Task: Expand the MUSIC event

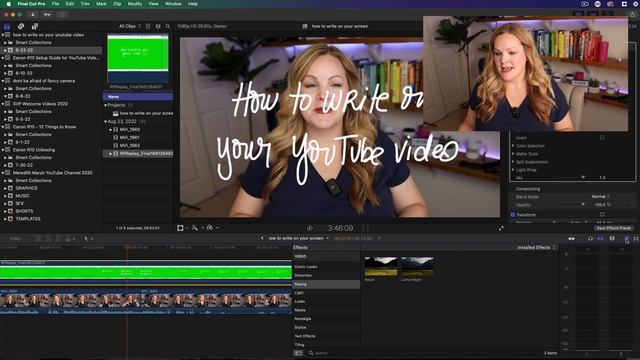Action: (5, 196)
